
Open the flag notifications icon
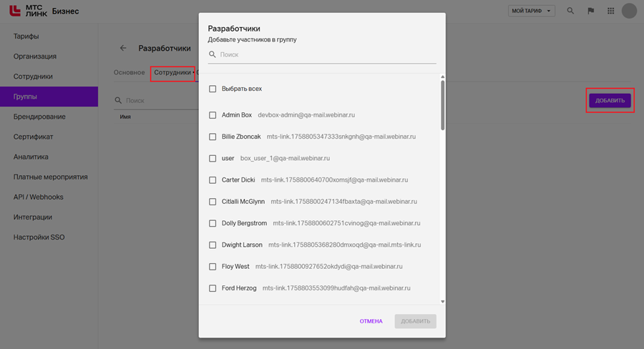(x=590, y=11)
